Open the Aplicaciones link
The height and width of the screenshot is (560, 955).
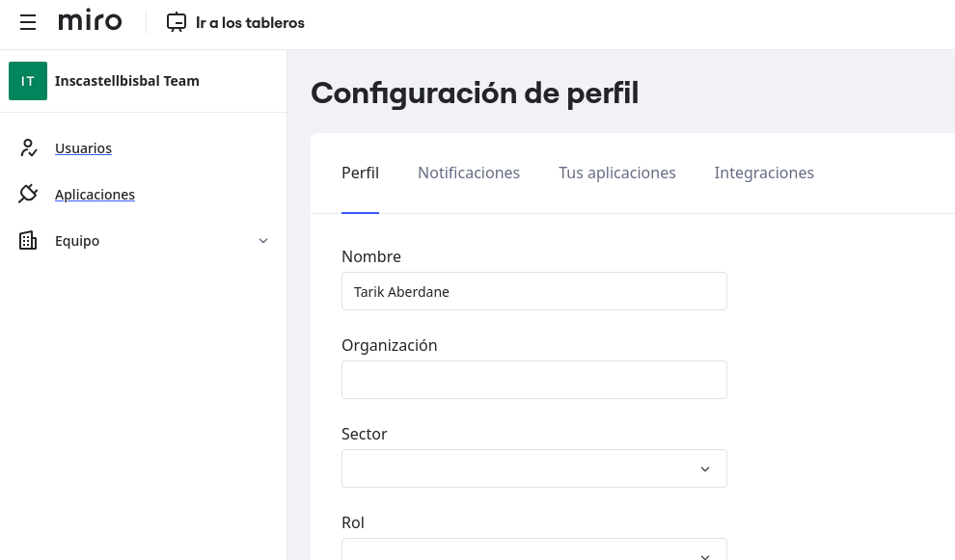click(95, 195)
